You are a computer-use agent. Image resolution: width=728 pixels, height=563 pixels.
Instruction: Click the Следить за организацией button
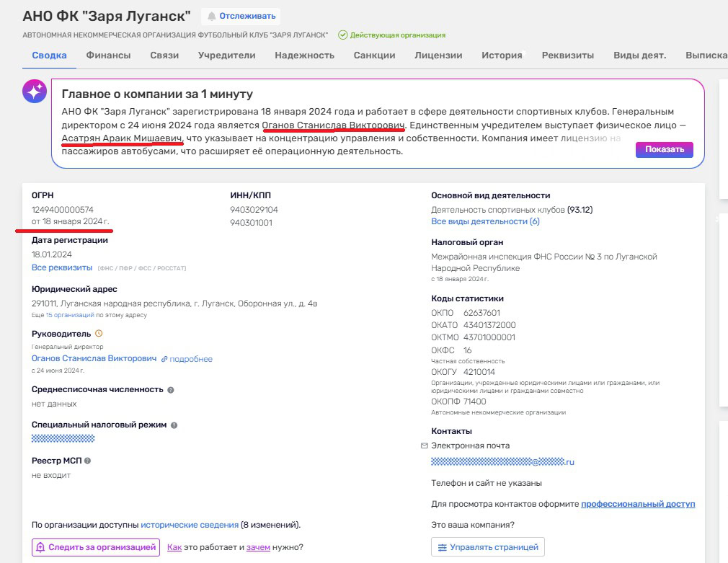click(x=96, y=547)
